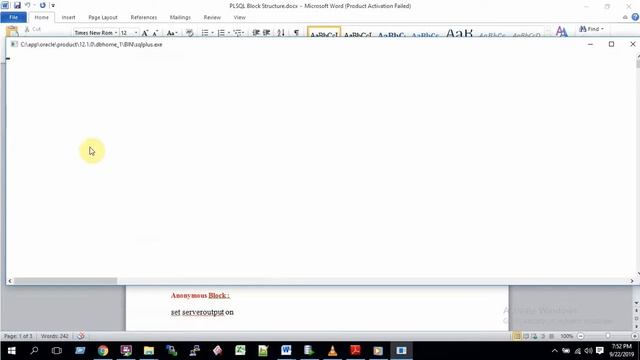Click the Cut command in the ribbon
640x360 pixels.
[32, 29]
